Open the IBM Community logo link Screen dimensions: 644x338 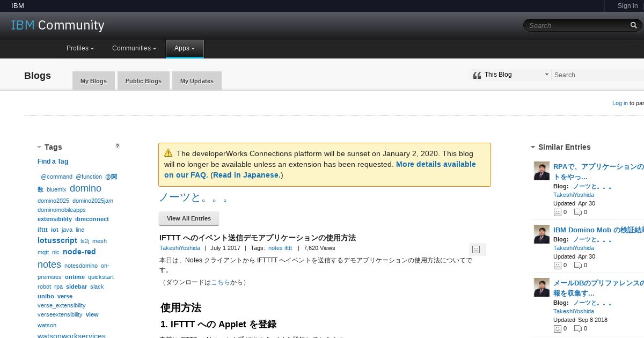[58, 25]
